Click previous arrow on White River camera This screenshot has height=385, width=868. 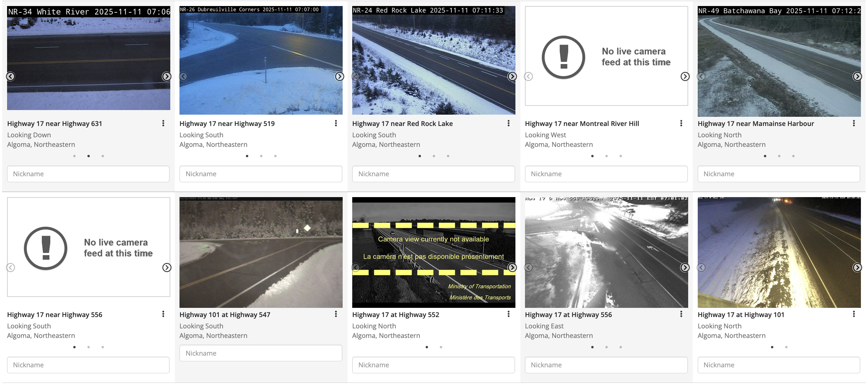(x=11, y=76)
